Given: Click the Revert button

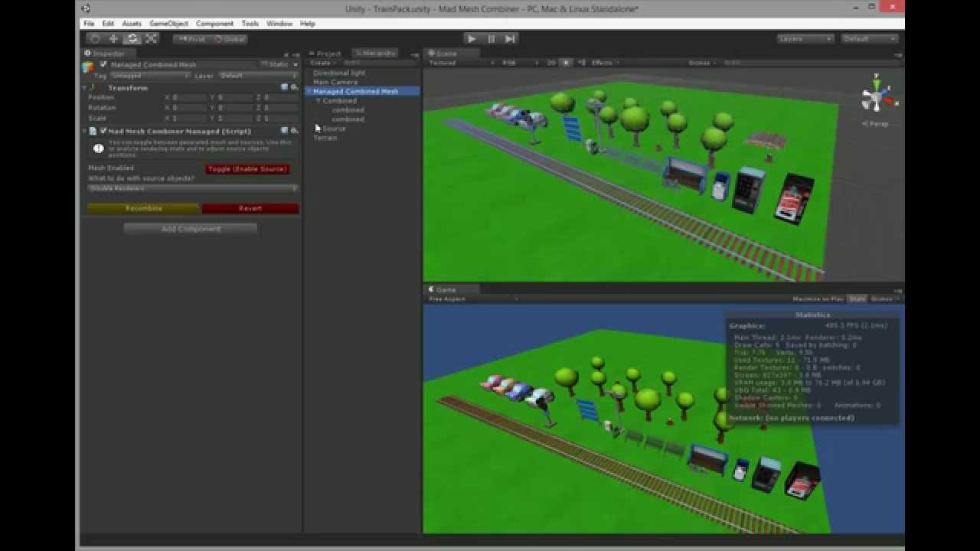Looking at the screenshot, I should pyautogui.click(x=250, y=208).
